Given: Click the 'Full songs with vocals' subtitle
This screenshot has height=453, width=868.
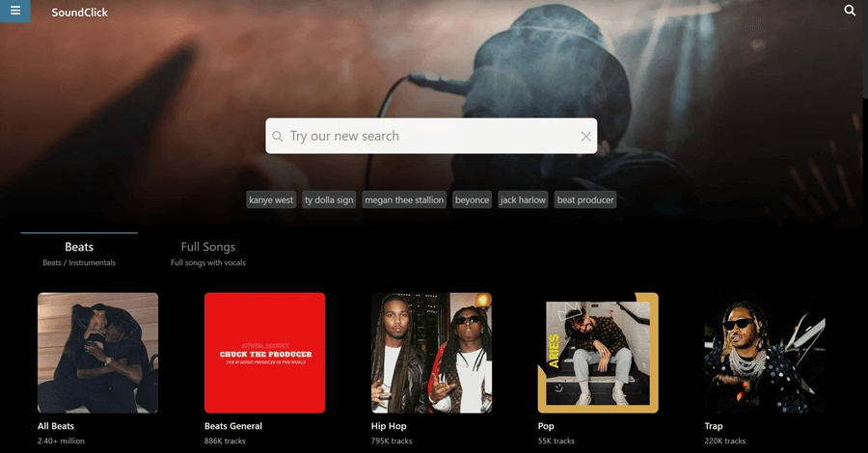Looking at the screenshot, I should coord(208,263).
